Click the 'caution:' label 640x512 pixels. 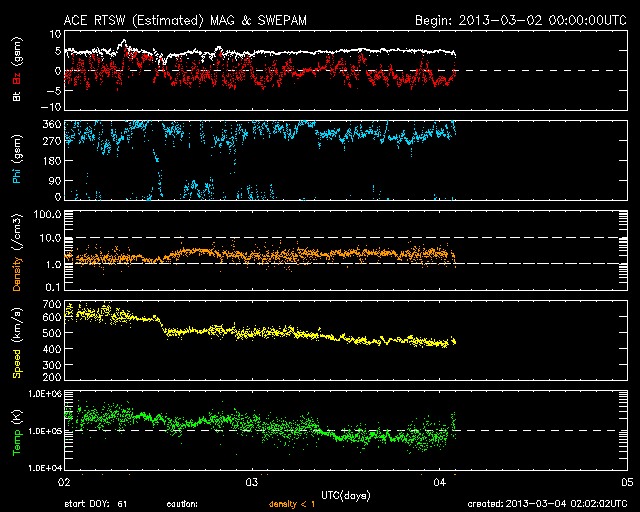point(182,504)
